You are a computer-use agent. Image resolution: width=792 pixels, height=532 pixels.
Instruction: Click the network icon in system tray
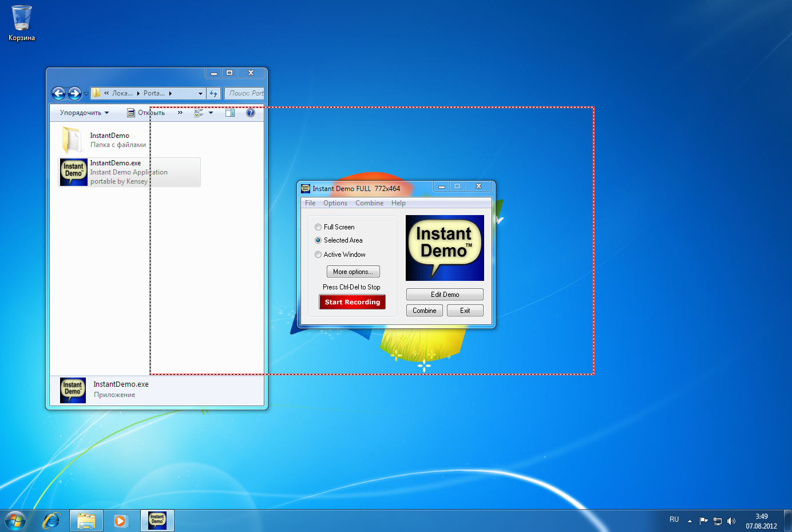(x=718, y=521)
